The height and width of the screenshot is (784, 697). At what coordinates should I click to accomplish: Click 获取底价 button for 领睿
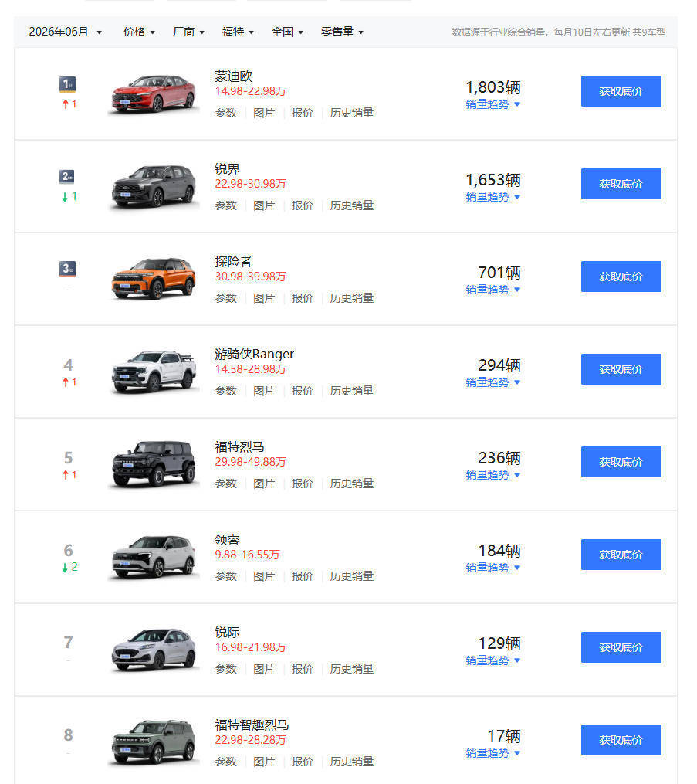pos(621,555)
